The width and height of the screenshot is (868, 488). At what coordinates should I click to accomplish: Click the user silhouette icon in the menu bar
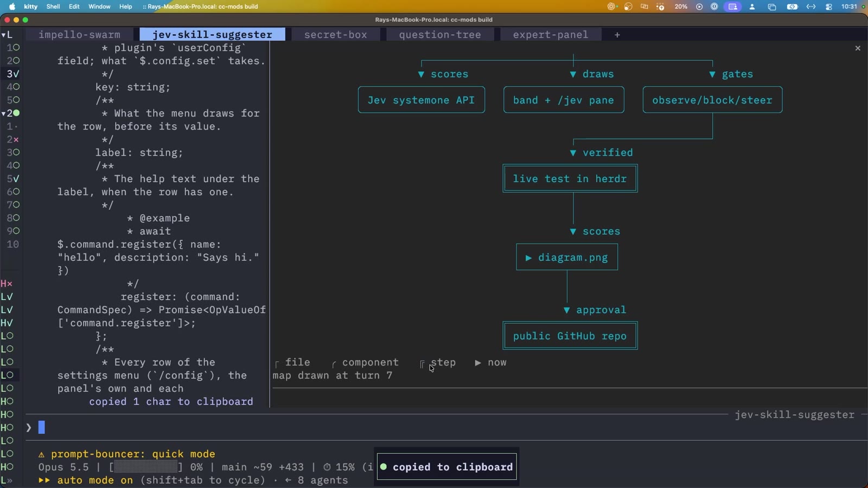pyautogui.click(x=752, y=7)
